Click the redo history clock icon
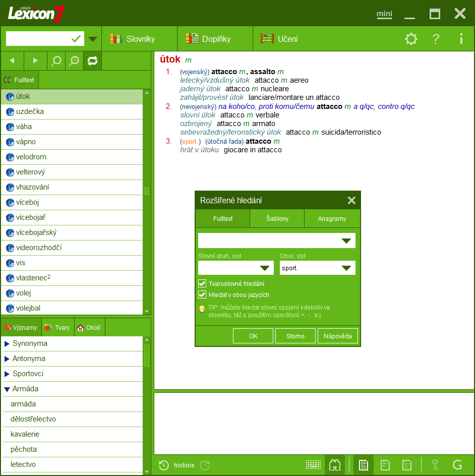This screenshot has width=475, height=476. pos(205,465)
